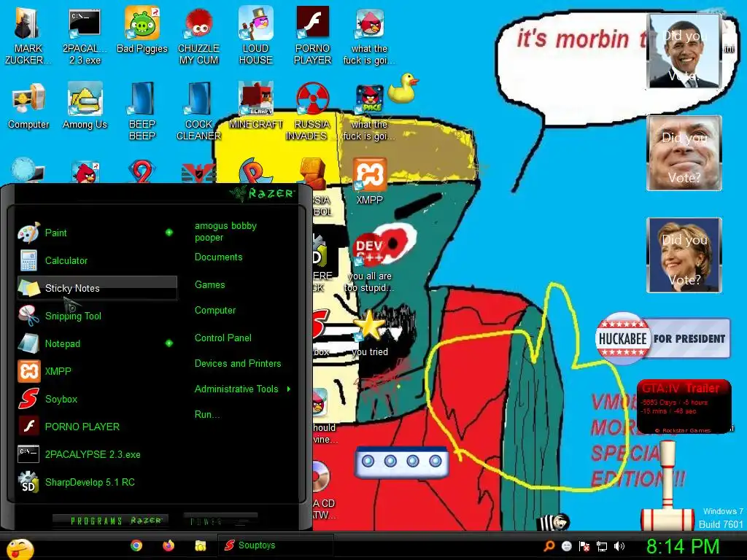Click the blue four-button gadget
This screenshot has height=560, width=747.
[401, 462]
